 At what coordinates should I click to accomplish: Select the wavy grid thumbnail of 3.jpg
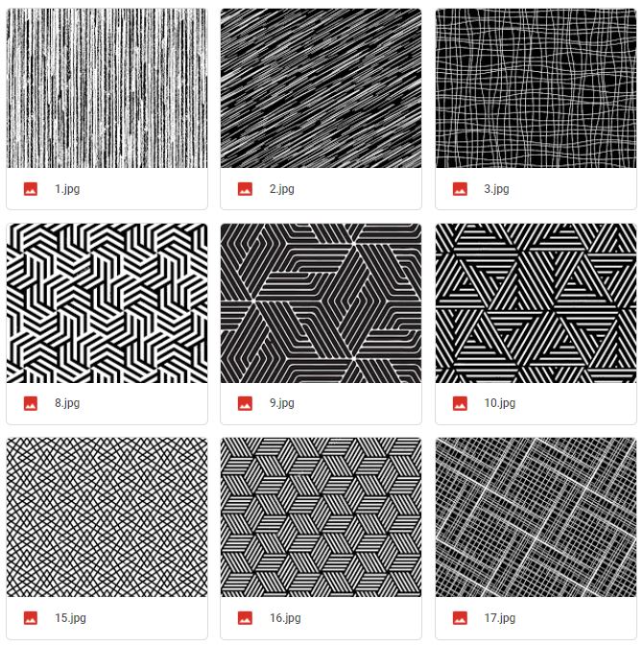tap(537, 88)
